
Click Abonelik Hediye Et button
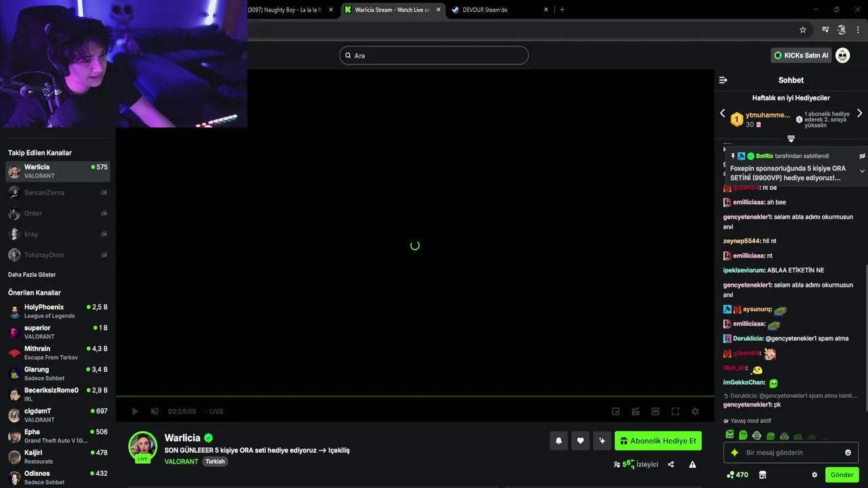click(658, 441)
